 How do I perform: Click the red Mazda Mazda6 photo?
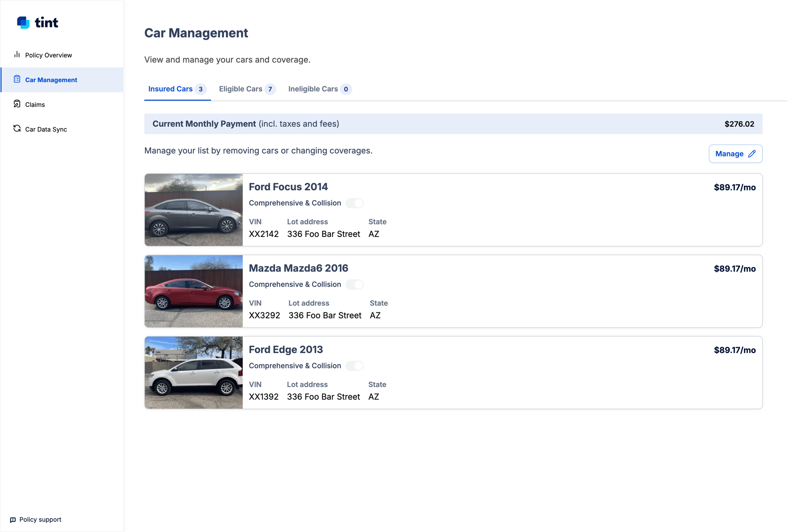point(193,291)
